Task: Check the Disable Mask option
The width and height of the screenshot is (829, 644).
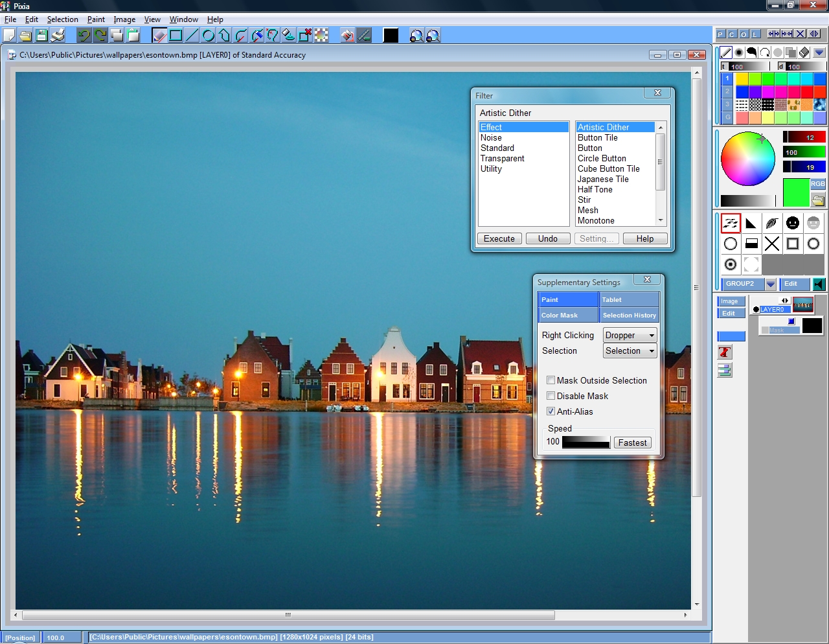Action: pyautogui.click(x=551, y=397)
